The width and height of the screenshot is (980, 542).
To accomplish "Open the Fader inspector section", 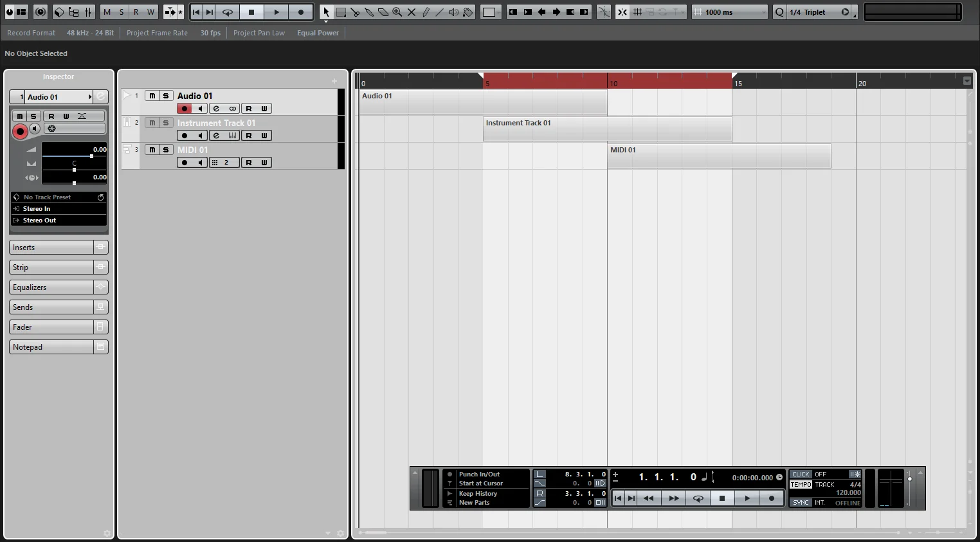I will (x=59, y=327).
